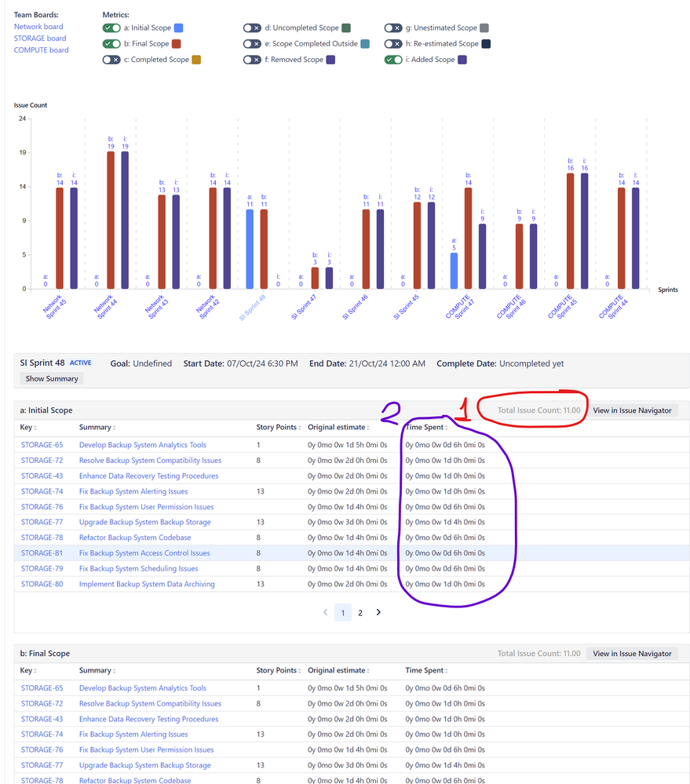The width and height of the screenshot is (690, 784).
Task: Sort Initial Scope table by Time Spent
Action: pos(426,427)
